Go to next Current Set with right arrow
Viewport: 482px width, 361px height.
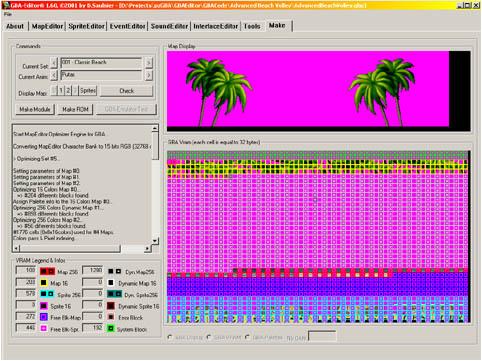click(x=148, y=63)
